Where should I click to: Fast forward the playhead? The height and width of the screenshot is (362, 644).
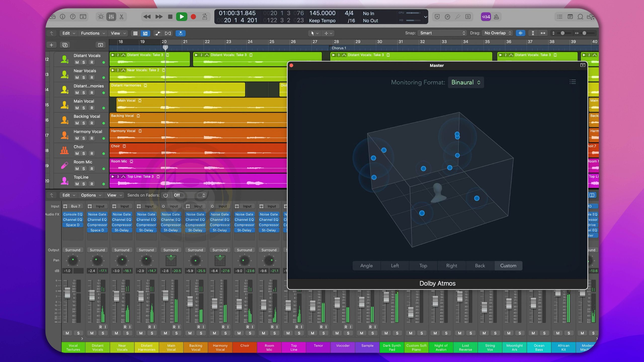click(x=159, y=17)
